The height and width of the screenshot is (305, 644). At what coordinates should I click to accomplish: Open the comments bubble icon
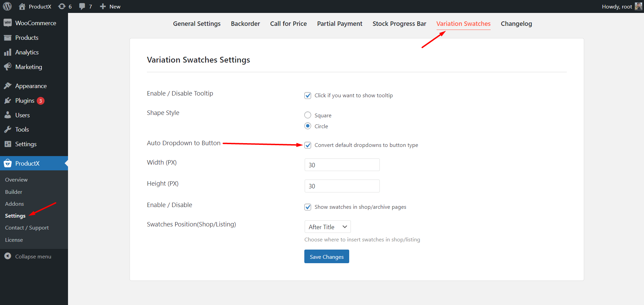[x=82, y=6]
